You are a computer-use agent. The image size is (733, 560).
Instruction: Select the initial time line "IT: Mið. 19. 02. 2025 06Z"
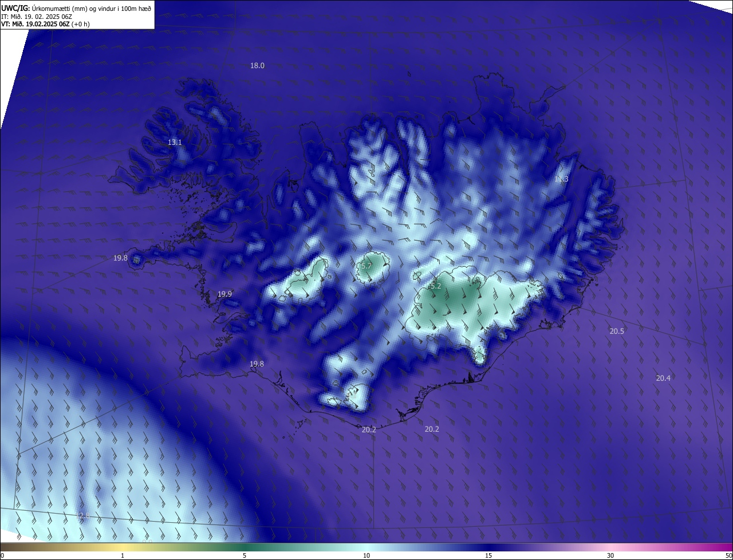coord(36,17)
